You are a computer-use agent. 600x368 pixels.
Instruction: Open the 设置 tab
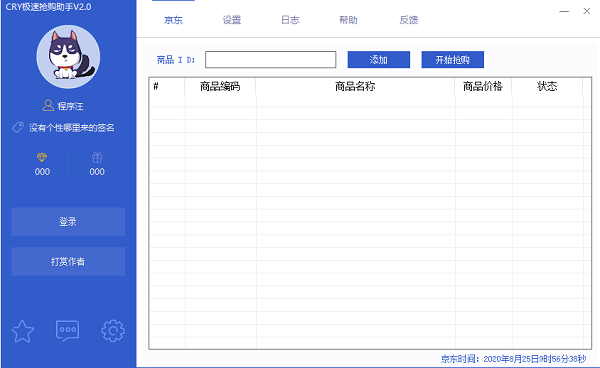click(232, 20)
